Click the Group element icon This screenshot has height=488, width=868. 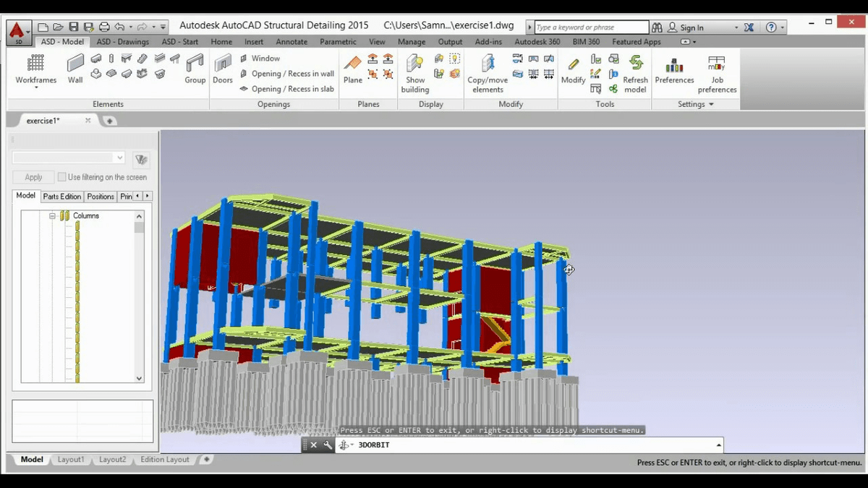(x=195, y=69)
